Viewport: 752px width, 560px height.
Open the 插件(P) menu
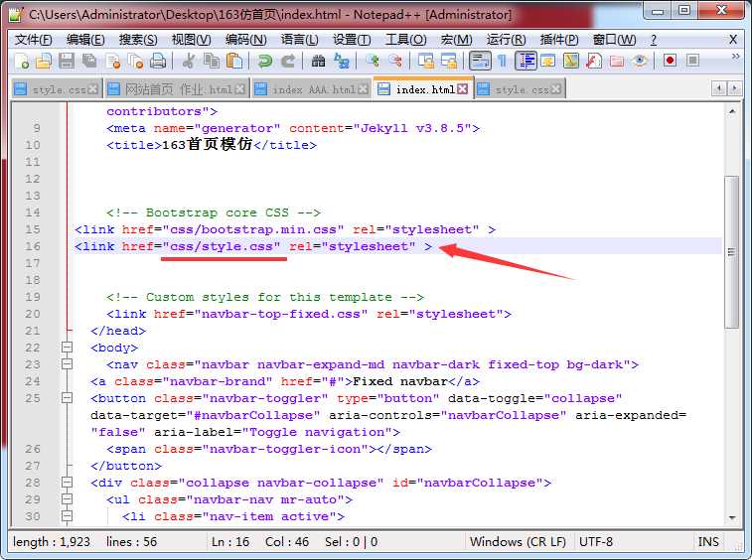coord(559,40)
